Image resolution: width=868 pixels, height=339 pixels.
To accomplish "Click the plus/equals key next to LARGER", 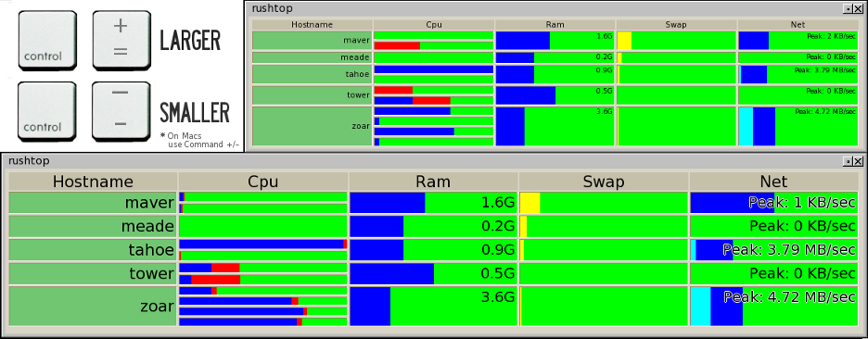I will click(x=121, y=42).
